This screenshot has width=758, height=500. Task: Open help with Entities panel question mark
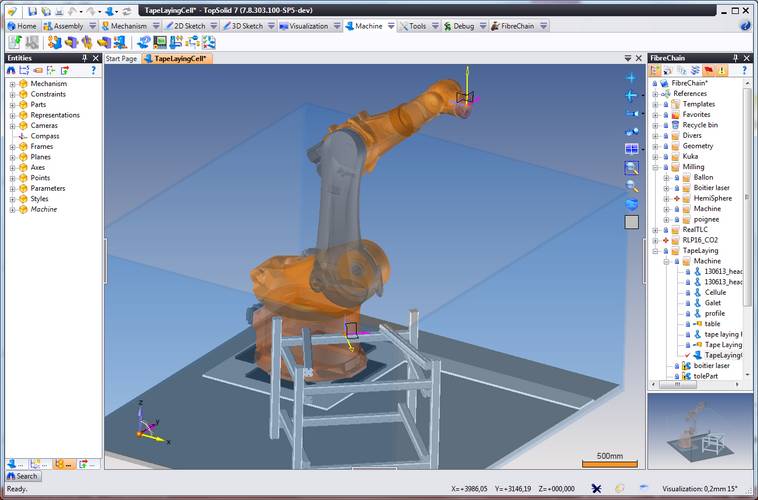point(93,71)
